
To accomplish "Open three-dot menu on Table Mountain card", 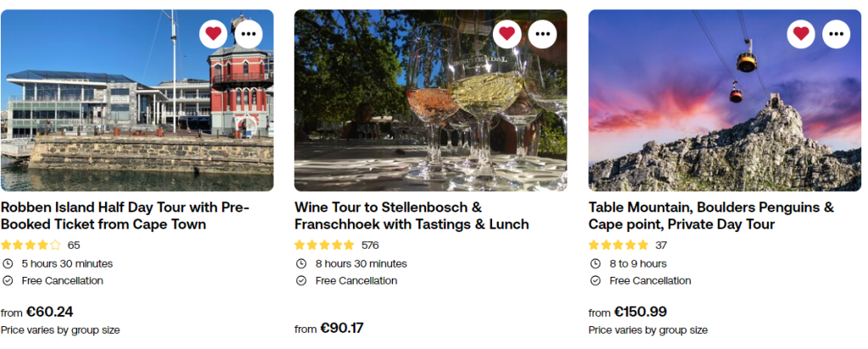I will coord(836,34).
